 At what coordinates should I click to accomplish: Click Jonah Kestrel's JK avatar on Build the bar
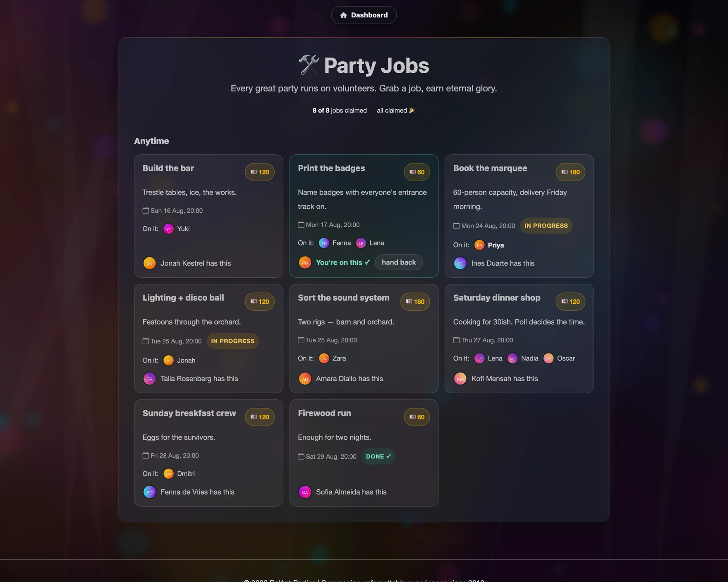(x=149, y=263)
